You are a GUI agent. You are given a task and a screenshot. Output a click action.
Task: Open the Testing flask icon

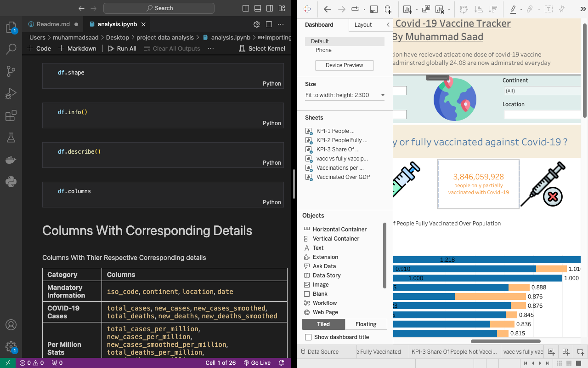coord(11,138)
